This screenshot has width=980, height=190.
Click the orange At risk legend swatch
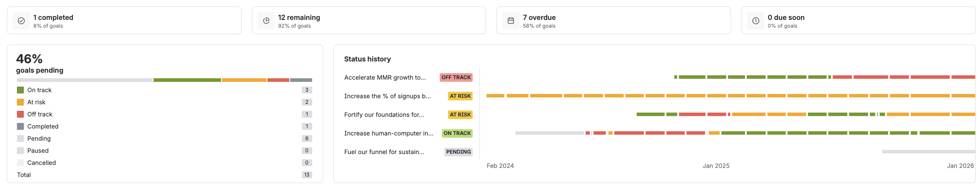[x=20, y=102]
